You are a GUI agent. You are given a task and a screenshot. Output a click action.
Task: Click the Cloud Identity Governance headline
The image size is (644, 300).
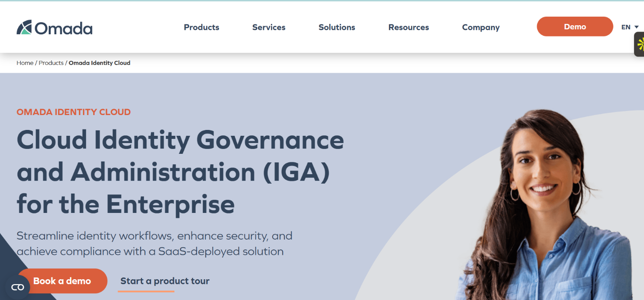[x=180, y=172]
